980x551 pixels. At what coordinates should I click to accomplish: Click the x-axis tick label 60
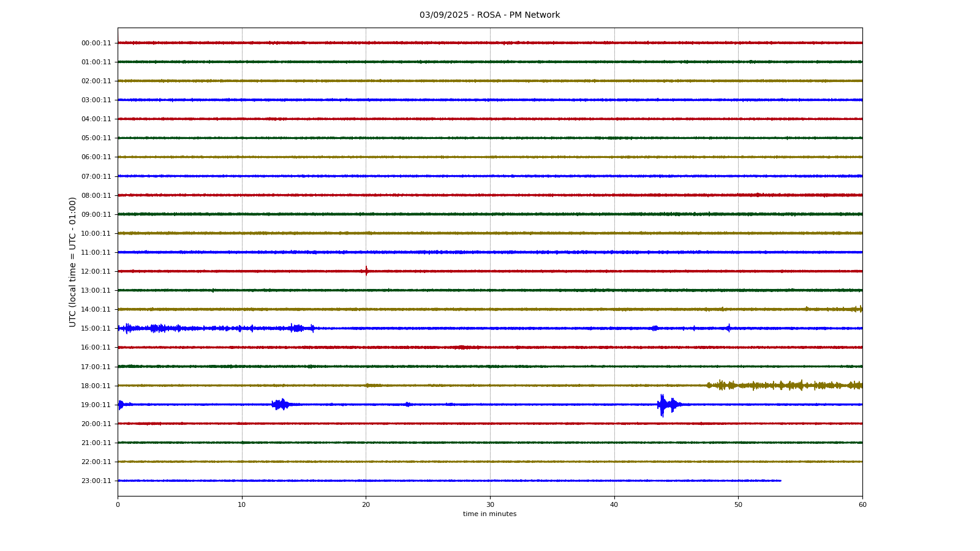pyautogui.click(x=862, y=504)
